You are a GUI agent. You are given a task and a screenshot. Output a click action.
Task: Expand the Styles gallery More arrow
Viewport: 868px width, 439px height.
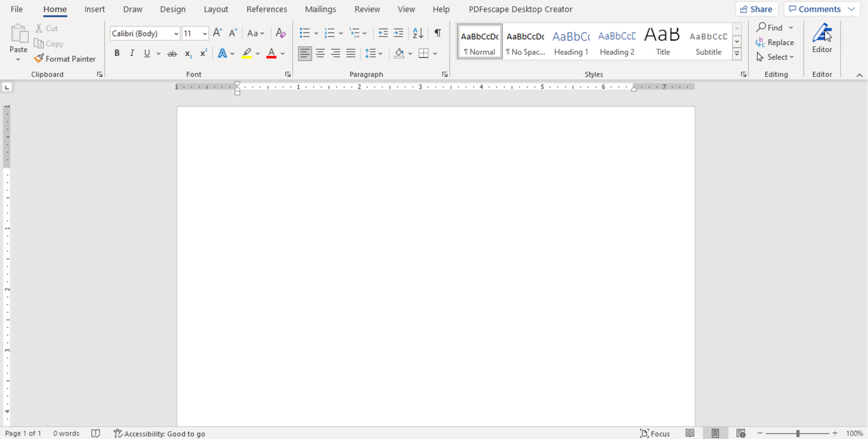pos(737,54)
